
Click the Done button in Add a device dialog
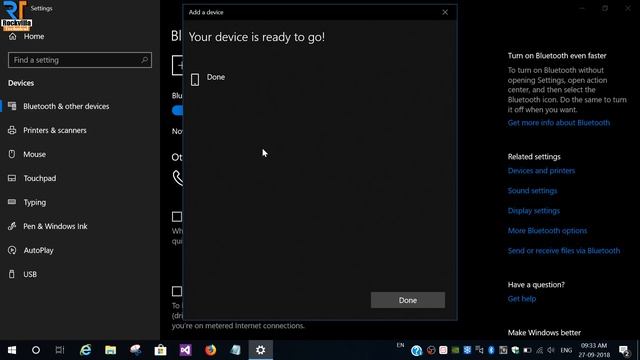[407, 300]
